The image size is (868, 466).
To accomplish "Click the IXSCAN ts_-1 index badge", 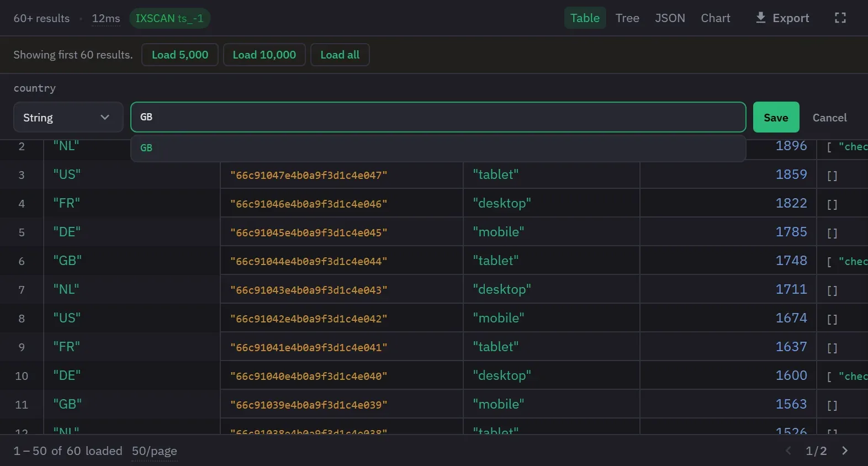I will [x=170, y=18].
